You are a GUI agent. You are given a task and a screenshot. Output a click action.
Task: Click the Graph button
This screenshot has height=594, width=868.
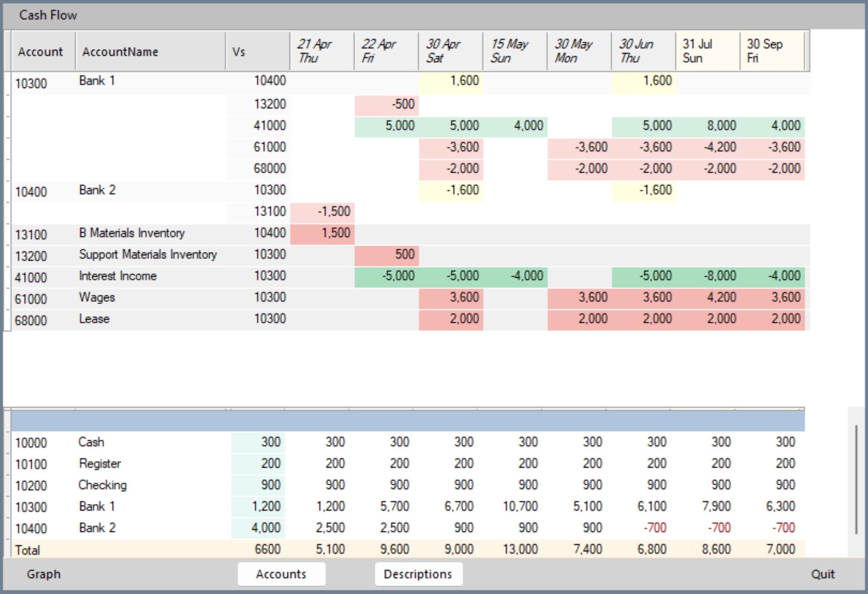point(43,574)
